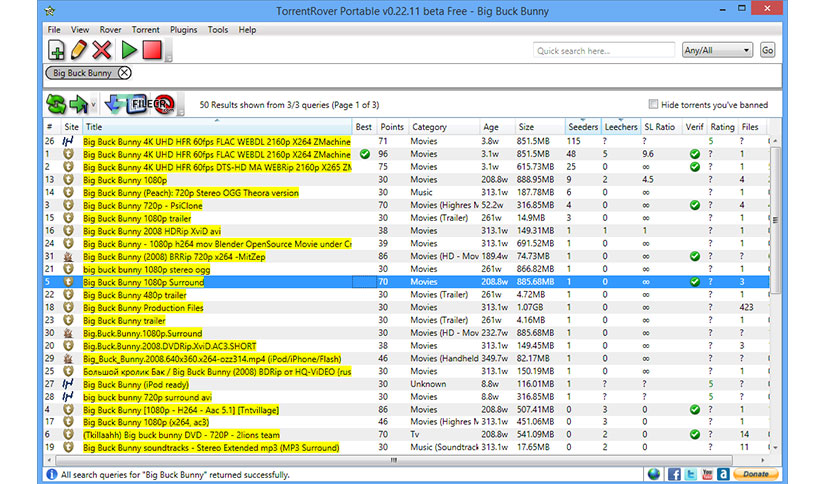Open the Twitter icon in status bar
The height and width of the screenshot is (484, 836).
coord(691,474)
